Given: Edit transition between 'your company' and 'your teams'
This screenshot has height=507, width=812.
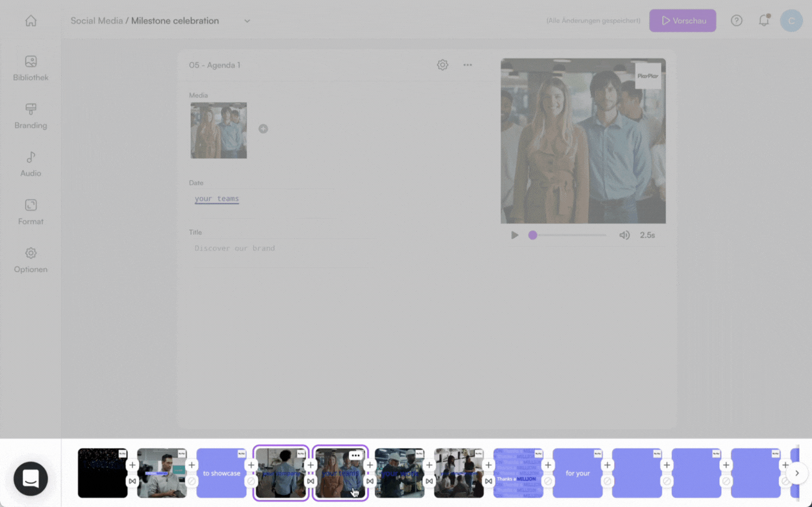Looking at the screenshot, I should (310, 481).
